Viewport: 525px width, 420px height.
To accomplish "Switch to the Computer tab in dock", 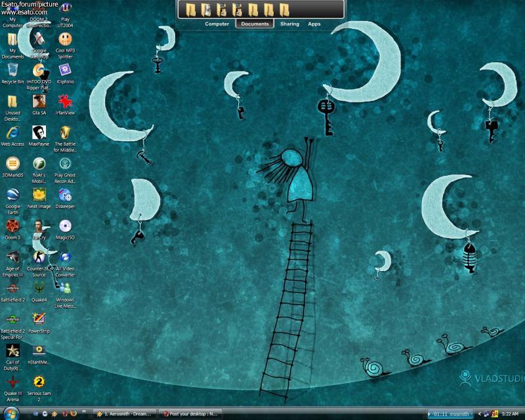I will tap(217, 24).
